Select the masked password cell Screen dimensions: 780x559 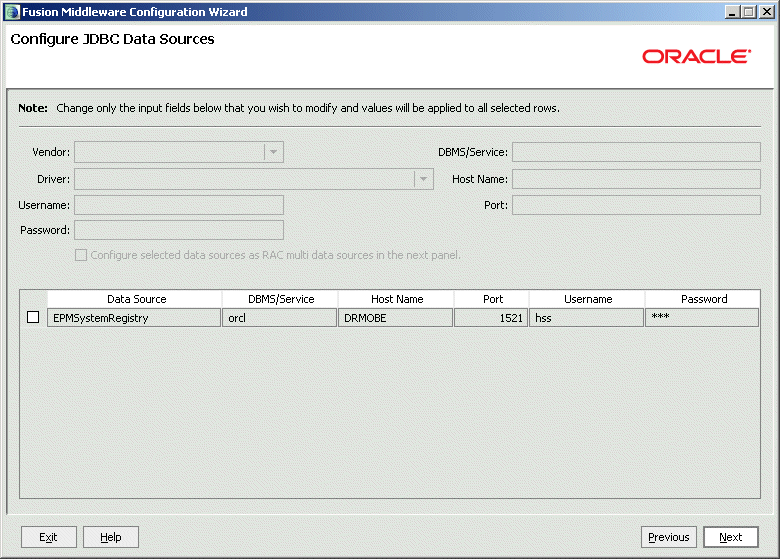tap(702, 318)
